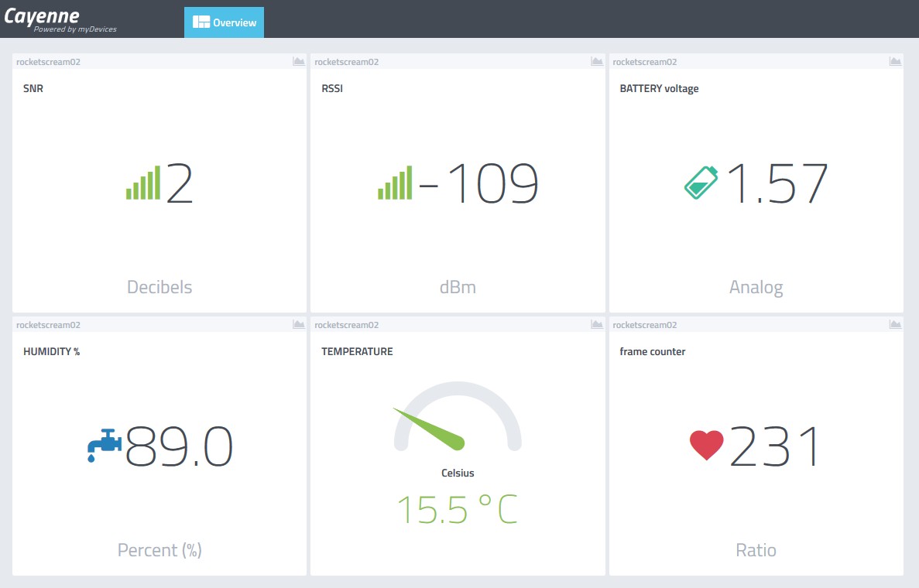Click the RSSI signal bars icon
The width and height of the screenshot is (919, 588).
(x=395, y=183)
